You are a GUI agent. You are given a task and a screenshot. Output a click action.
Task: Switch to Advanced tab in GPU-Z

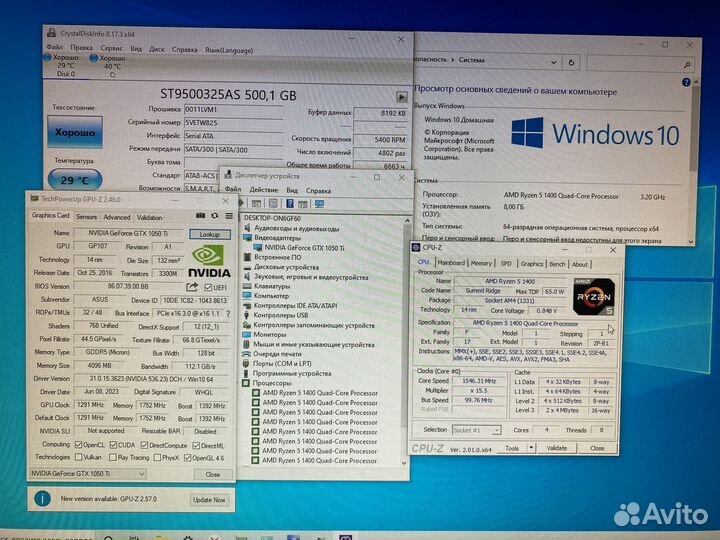[x=117, y=217]
